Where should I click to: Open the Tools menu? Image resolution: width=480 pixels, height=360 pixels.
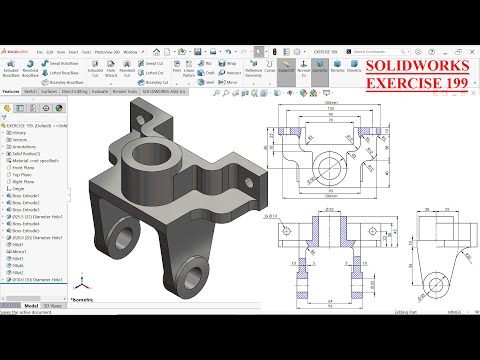[86, 52]
